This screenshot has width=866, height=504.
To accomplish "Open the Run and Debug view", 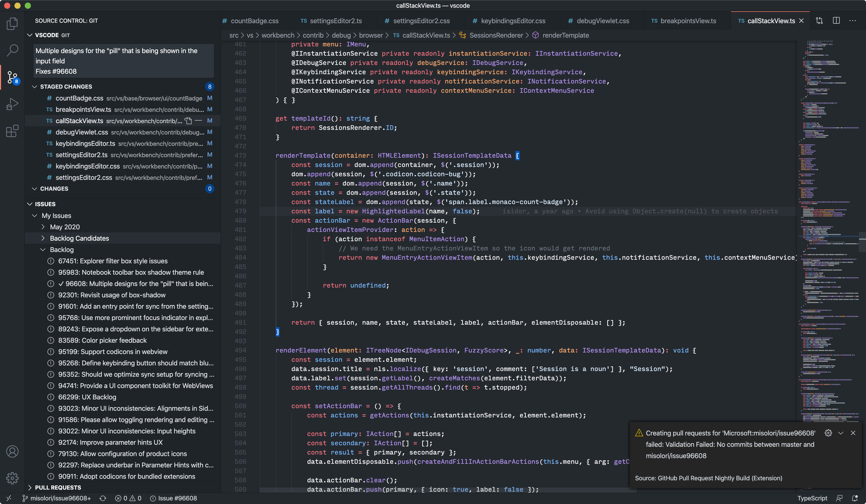I will 12,104.
